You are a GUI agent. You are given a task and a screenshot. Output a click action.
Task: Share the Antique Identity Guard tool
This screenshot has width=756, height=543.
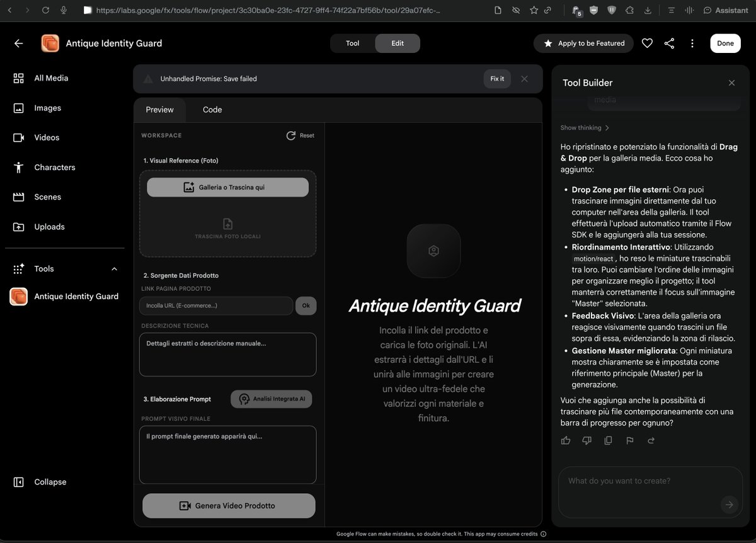coord(669,43)
